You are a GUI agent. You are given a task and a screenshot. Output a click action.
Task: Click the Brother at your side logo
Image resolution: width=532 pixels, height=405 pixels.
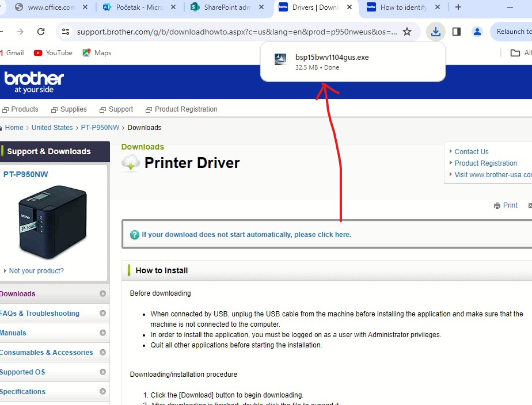33,82
